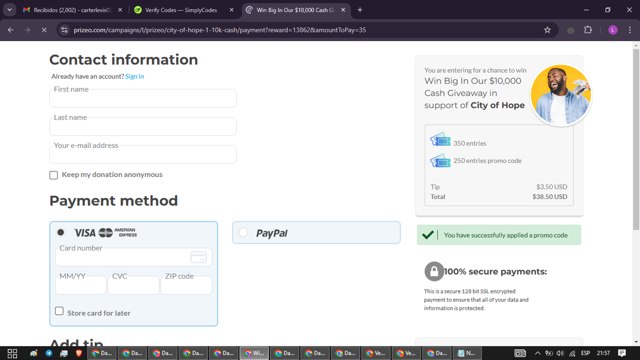The height and width of the screenshot is (360, 640).
Task: Close the Gmail Recibidos tab
Action: (x=120, y=10)
